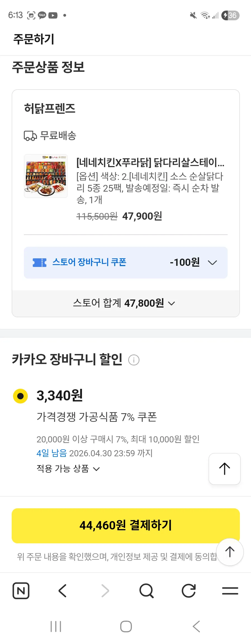Screen dimensions: 251x644
Task: Tap the browser forward arrow
Action: 105,591
